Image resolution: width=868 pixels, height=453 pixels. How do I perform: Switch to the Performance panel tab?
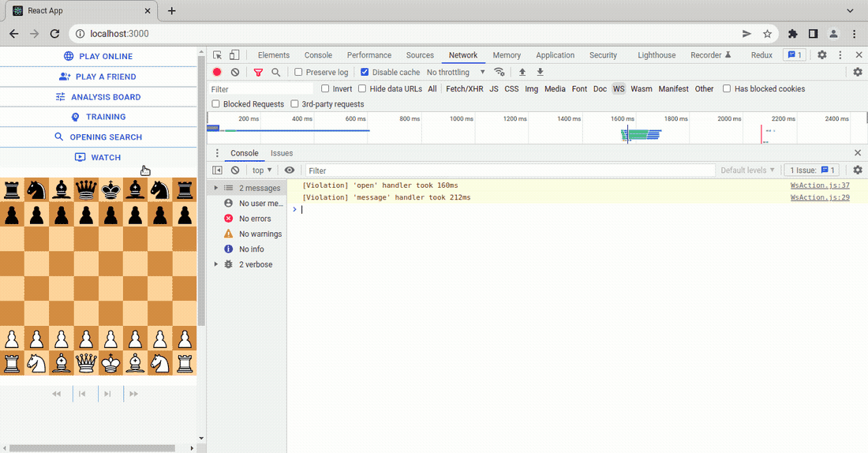pyautogui.click(x=369, y=54)
